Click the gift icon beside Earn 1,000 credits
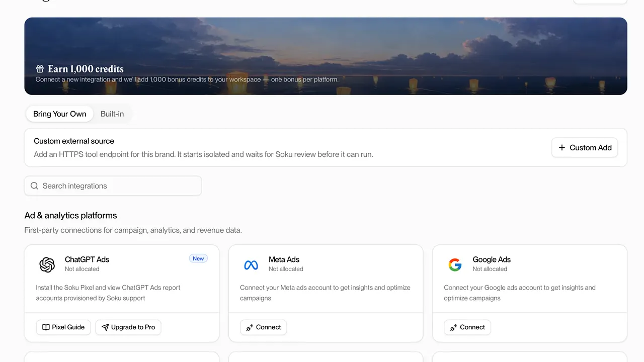The height and width of the screenshot is (362, 644). coord(40,69)
